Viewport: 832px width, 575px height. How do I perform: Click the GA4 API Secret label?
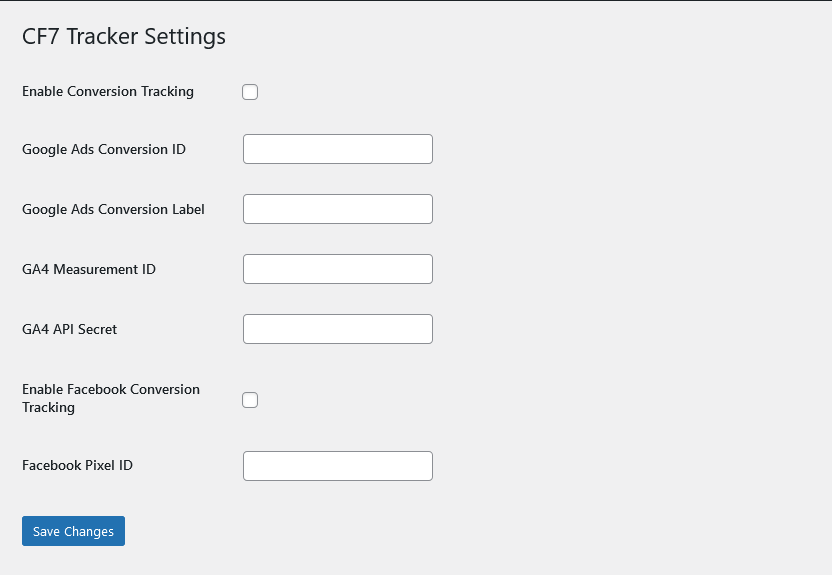click(70, 329)
